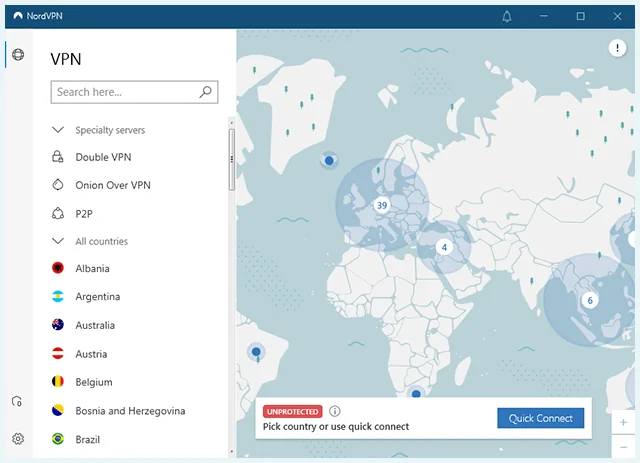Click the All countries heading text
The height and width of the screenshot is (463, 640).
(102, 241)
